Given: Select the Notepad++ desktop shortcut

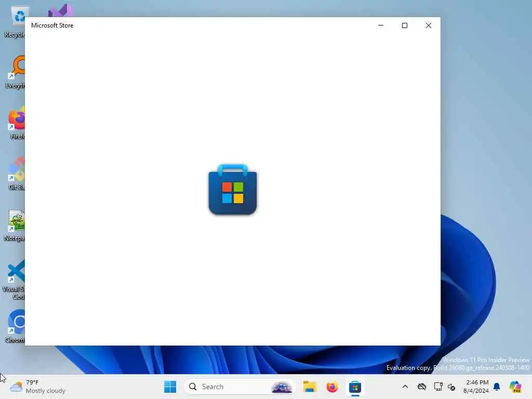Looking at the screenshot, I should (15, 224).
